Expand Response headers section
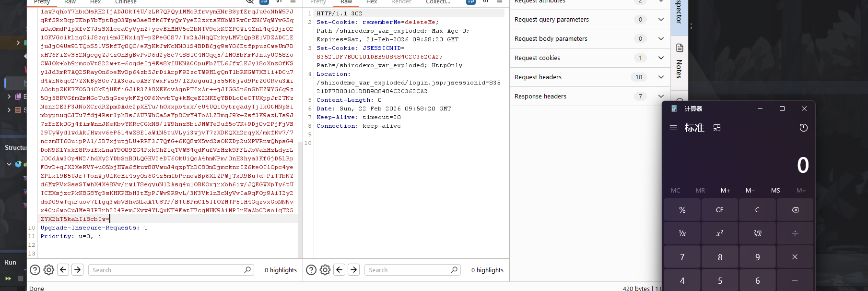The height and width of the screenshot is (291, 868). (661, 97)
